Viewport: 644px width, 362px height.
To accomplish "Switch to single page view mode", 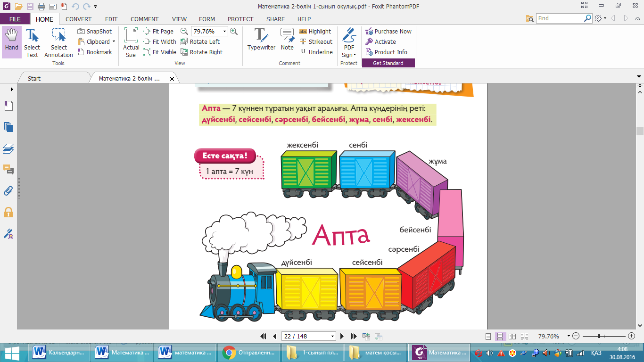I will click(x=488, y=337).
